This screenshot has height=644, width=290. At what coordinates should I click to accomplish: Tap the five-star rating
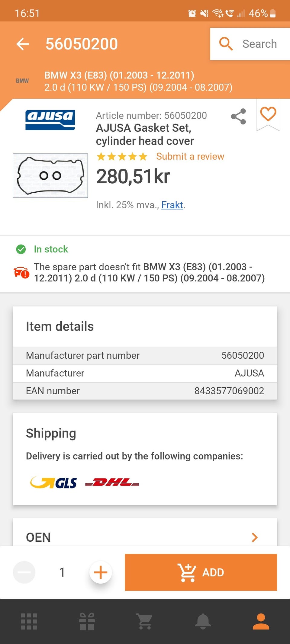click(x=122, y=157)
